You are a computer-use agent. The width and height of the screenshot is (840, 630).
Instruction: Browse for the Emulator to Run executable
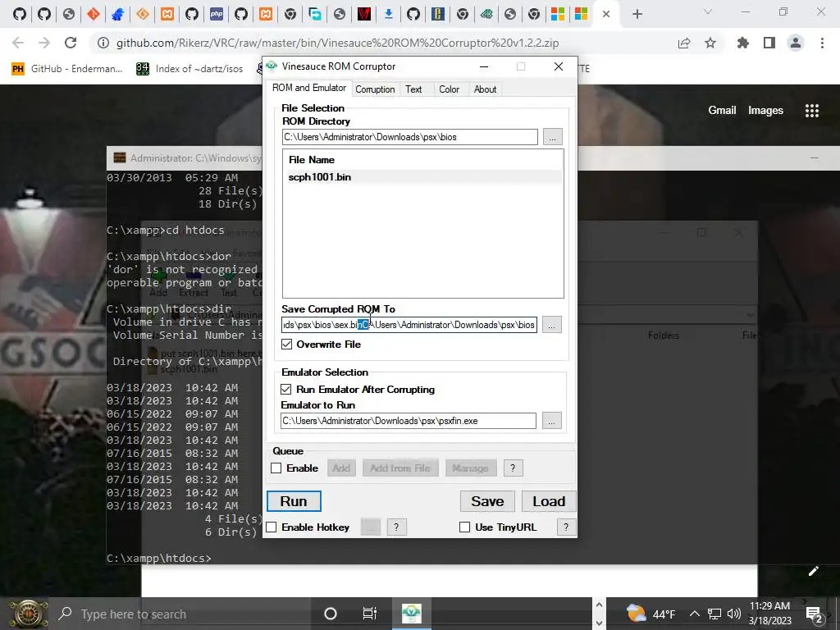pos(552,421)
